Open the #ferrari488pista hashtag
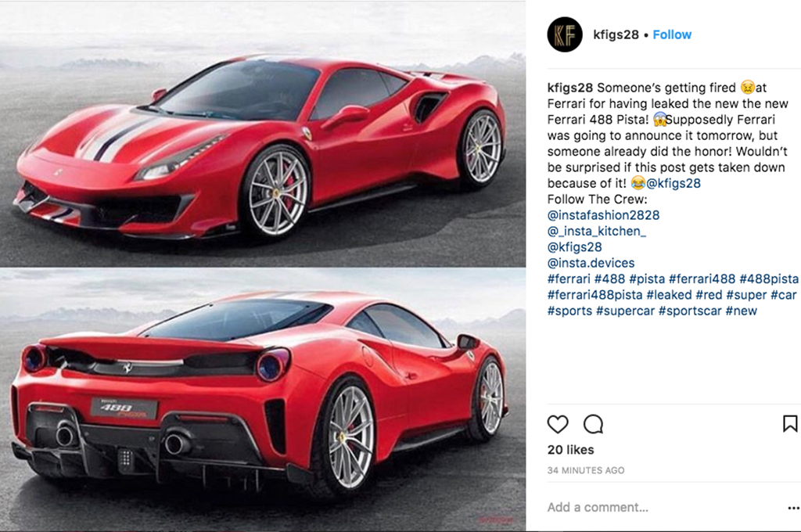Image resolution: width=801 pixels, height=532 pixels. click(x=594, y=295)
